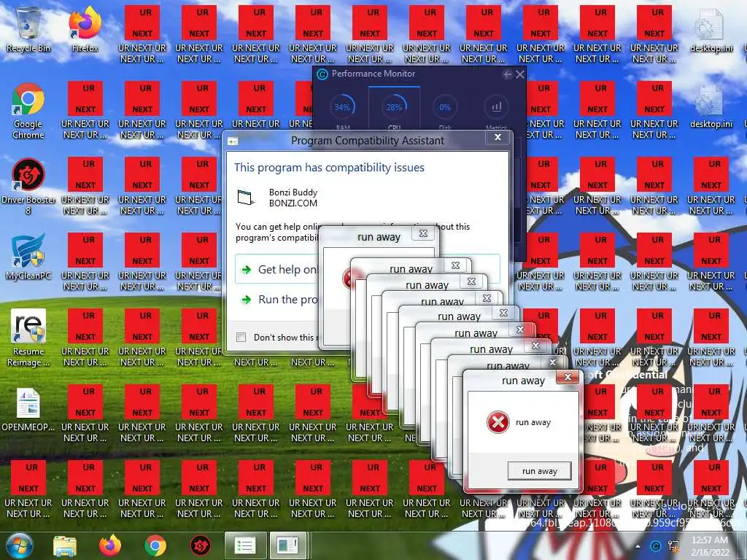The height and width of the screenshot is (560, 747).
Task: Open the Metrics chart icon in Performance Monitor
Action: (496, 107)
